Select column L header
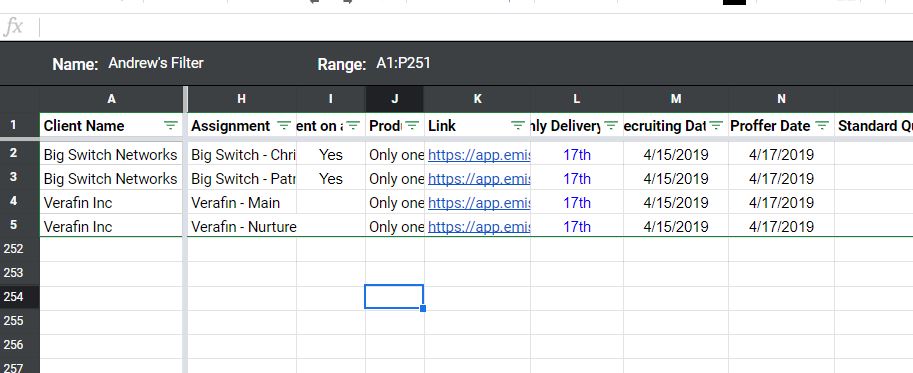The height and width of the screenshot is (373, 913). click(x=576, y=99)
